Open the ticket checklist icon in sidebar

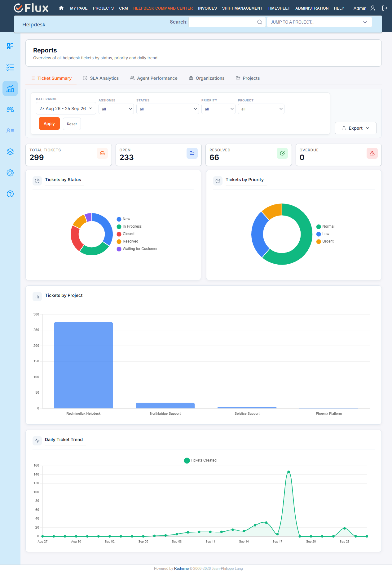click(10, 67)
